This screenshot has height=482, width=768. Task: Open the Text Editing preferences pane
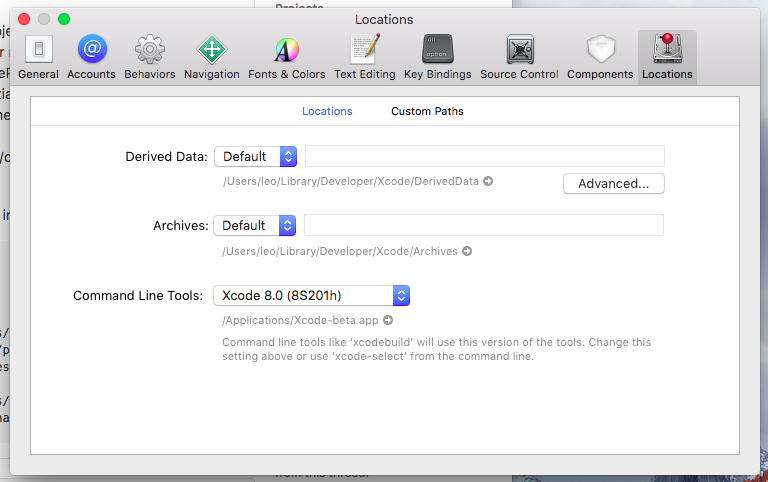365,57
